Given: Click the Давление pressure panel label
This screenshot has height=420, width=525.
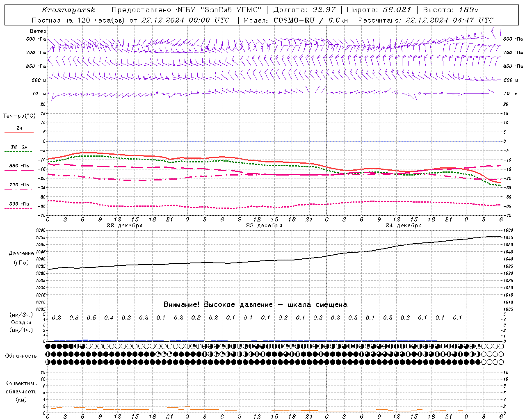Looking at the screenshot, I should click(21, 253).
